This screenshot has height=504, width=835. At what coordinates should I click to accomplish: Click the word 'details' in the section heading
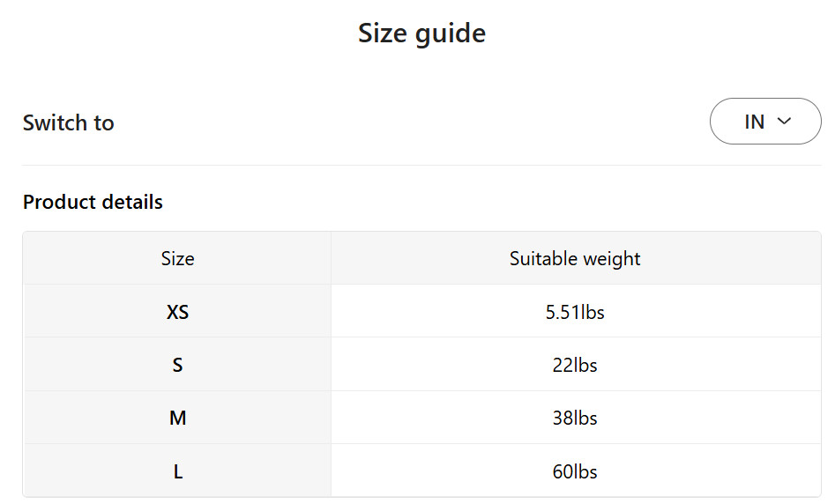pyautogui.click(x=133, y=202)
